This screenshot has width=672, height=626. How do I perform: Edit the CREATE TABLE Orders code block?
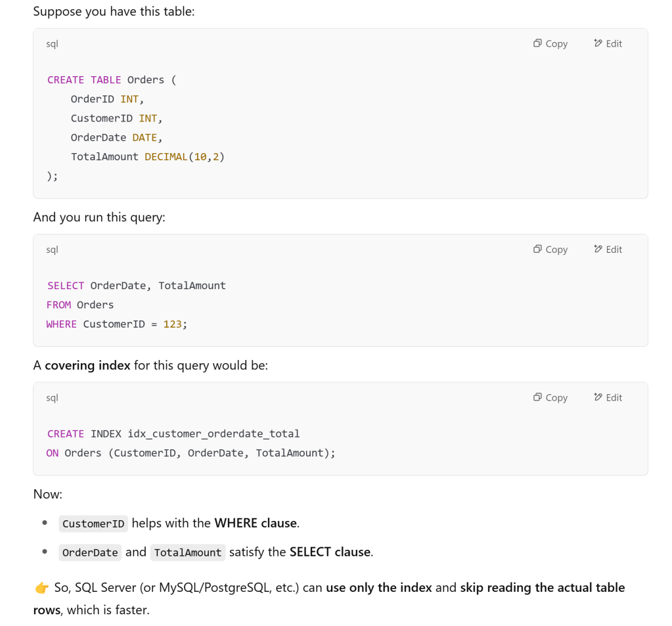point(608,43)
